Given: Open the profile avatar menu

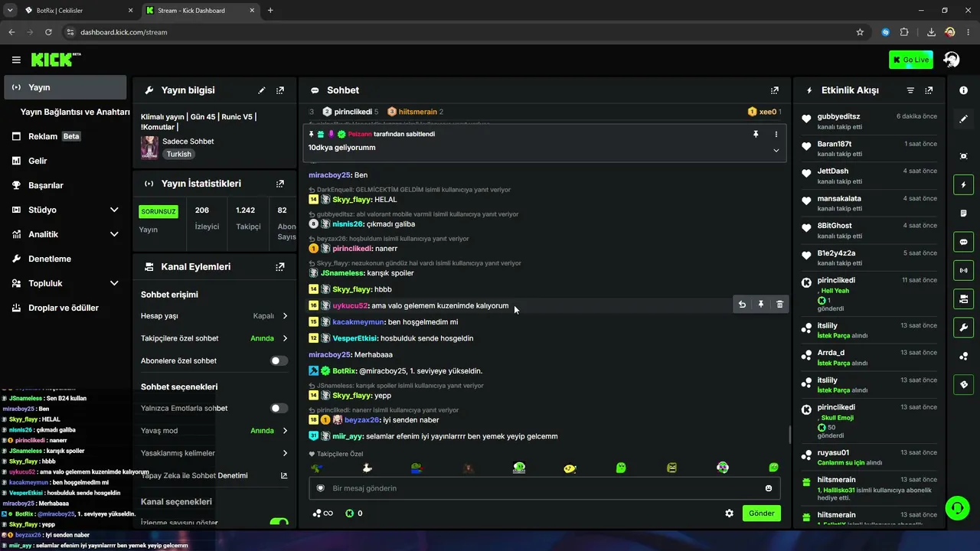Looking at the screenshot, I should (x=952, y=60).
